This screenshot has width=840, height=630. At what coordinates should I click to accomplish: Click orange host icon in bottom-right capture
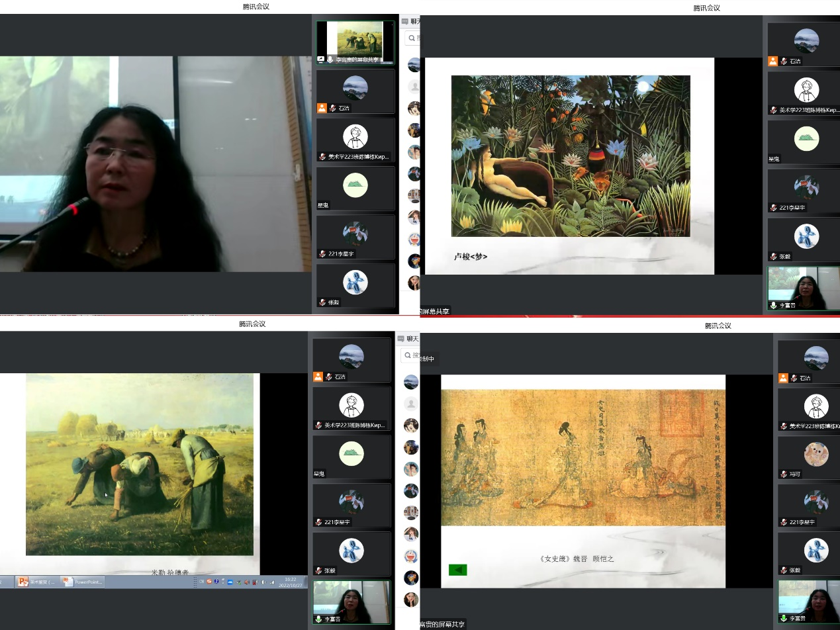[783, 378]
